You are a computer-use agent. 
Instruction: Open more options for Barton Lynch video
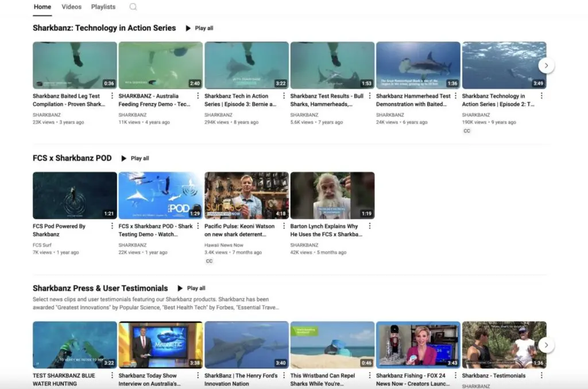coord(369,227)
